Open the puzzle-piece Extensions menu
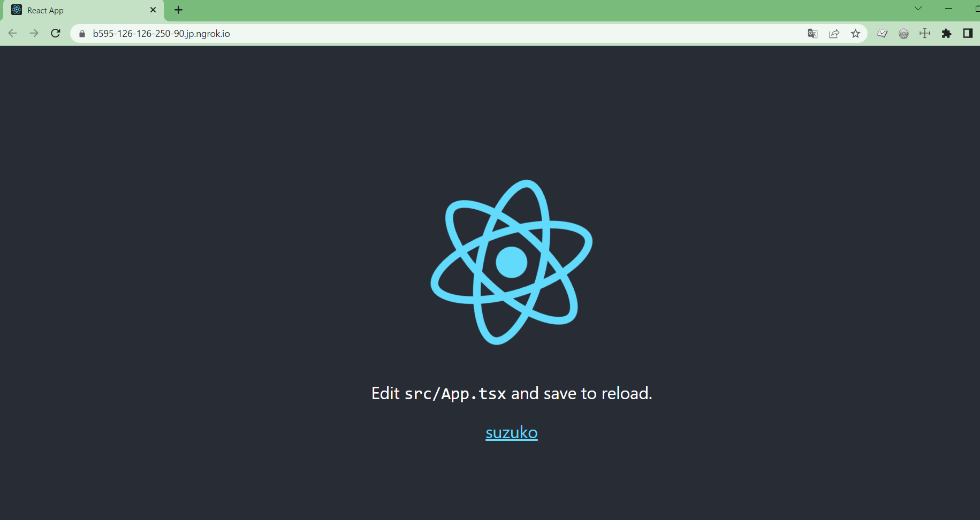The height and width of the screenshot is (520, 980). pyautogui.click(x=946, y=34)
